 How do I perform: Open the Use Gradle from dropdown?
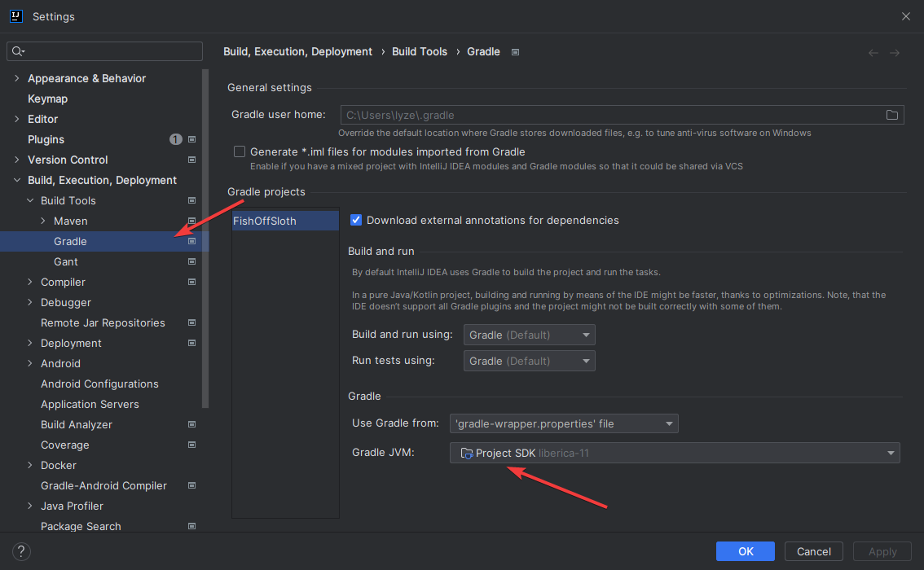(x=564, y=423)
